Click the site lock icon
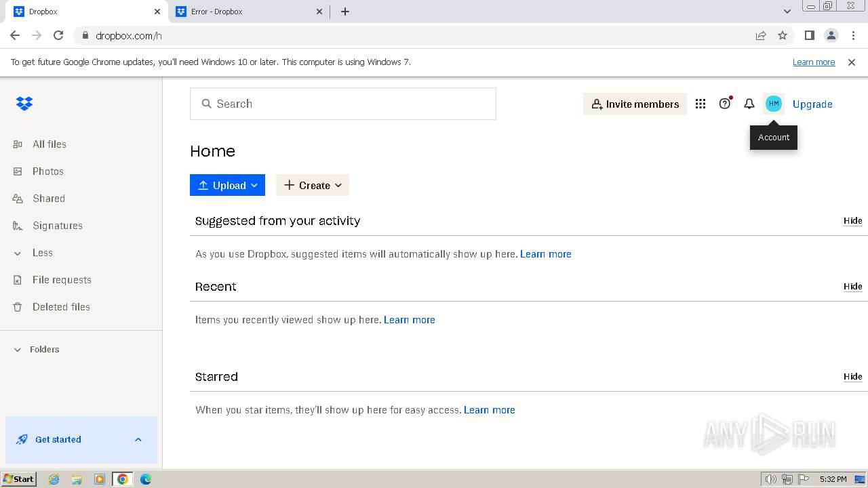868x488 pixels. coord(85,35)
